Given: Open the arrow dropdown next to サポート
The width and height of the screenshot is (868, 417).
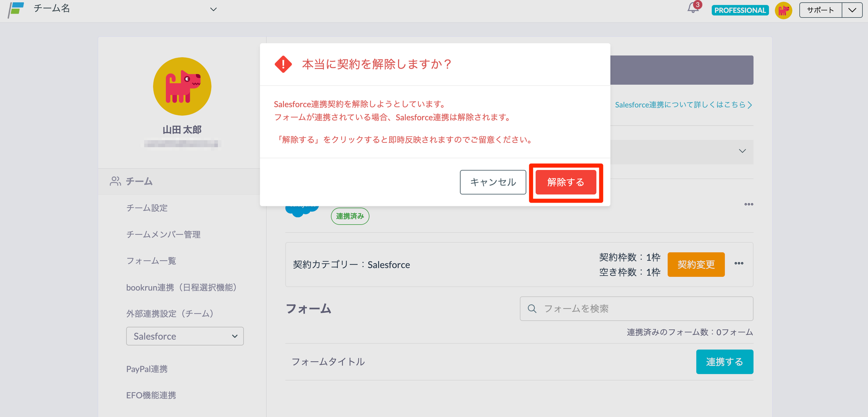Looking at the screenshot, I should click(x=852, y=10).
